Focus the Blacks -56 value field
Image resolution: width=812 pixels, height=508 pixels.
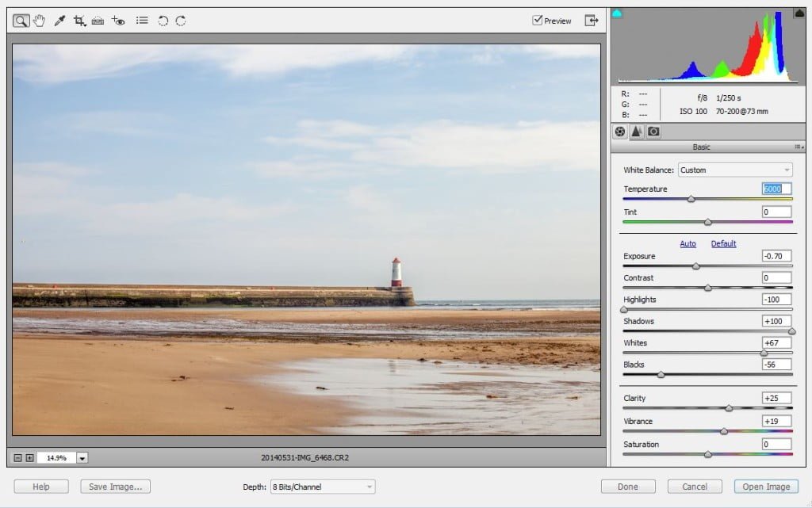[x=777, y=365]
